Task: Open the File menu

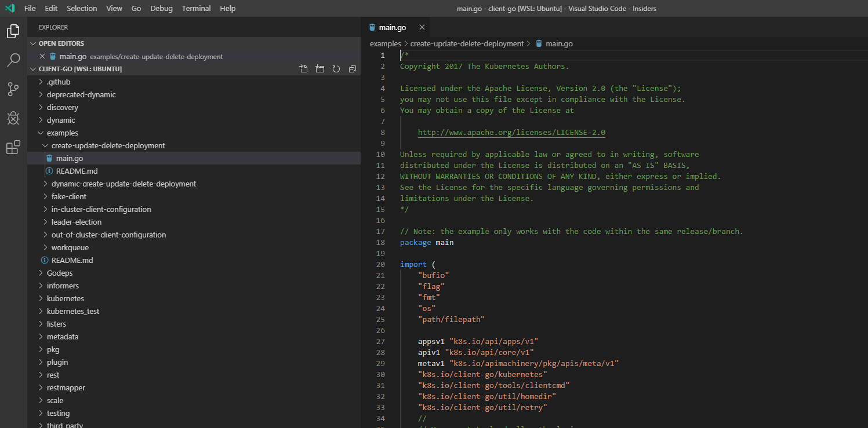Action: [x=30, y=8]
